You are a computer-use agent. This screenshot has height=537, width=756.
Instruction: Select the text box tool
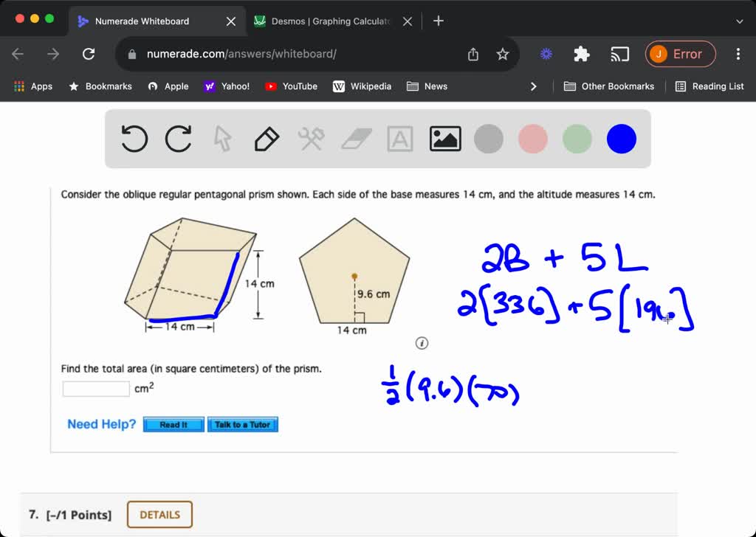(400, 139)
